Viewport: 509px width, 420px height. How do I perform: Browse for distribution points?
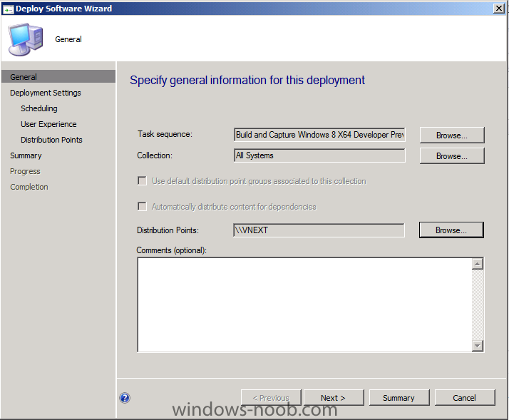(x=451, y=230)
